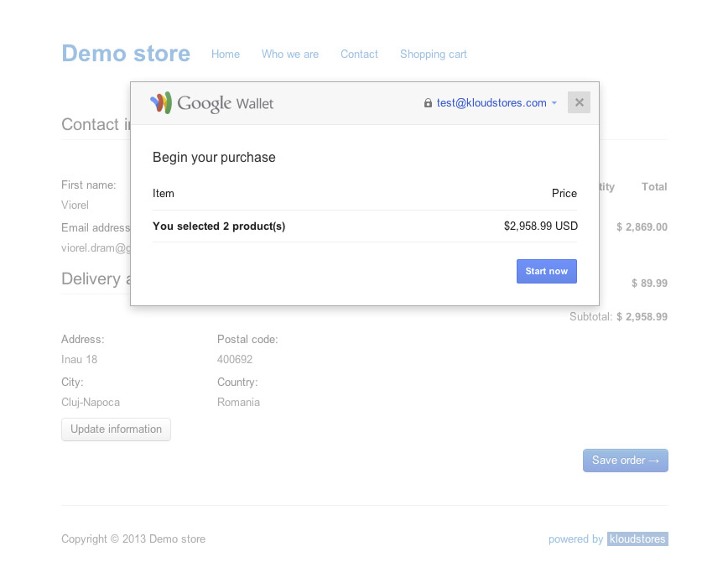The image size is (728, 562).
Task: Go to the Who we are page
Action: [x=290, y=54]
